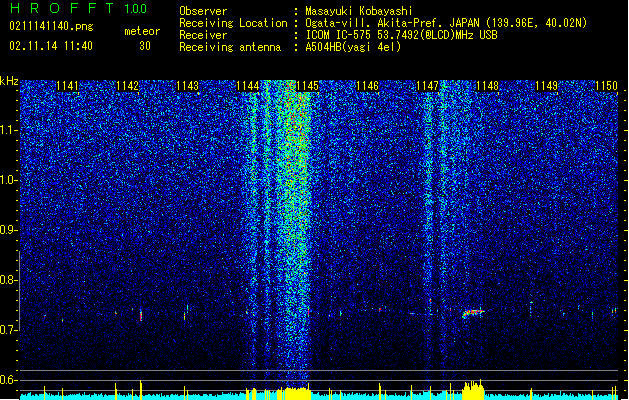Click the 1142 time marker
Viewport: 629px width, 400px height.
tap(128, 86)
